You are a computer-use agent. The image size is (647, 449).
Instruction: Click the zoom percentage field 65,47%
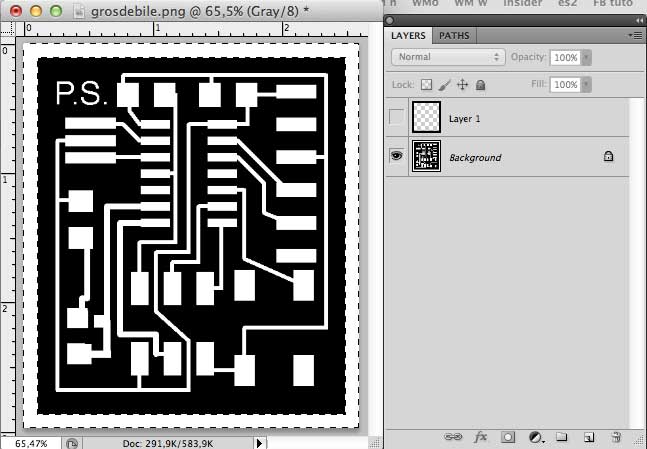click(x=31, y=444)
